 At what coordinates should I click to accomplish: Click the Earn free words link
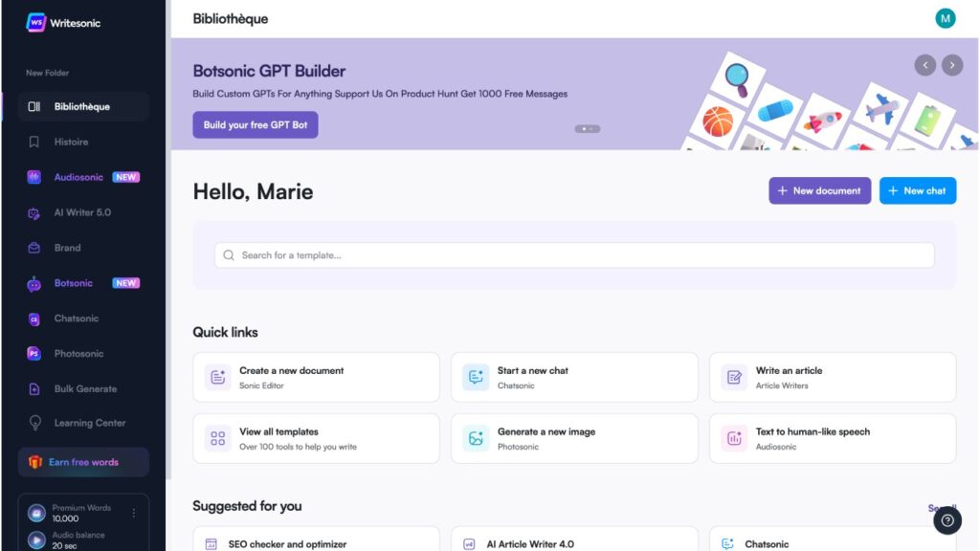click(x=84, y=462)
